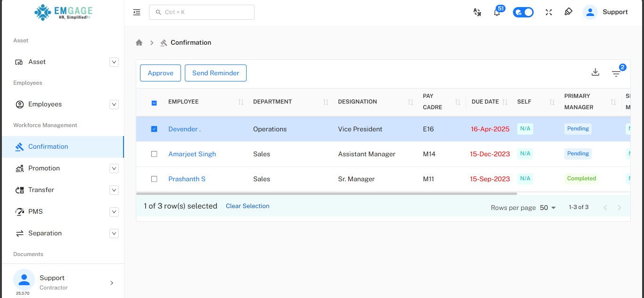Go to home via breadcrumb house icon
Viewport: 644px width, 298px height.
(x=139, y=42)
